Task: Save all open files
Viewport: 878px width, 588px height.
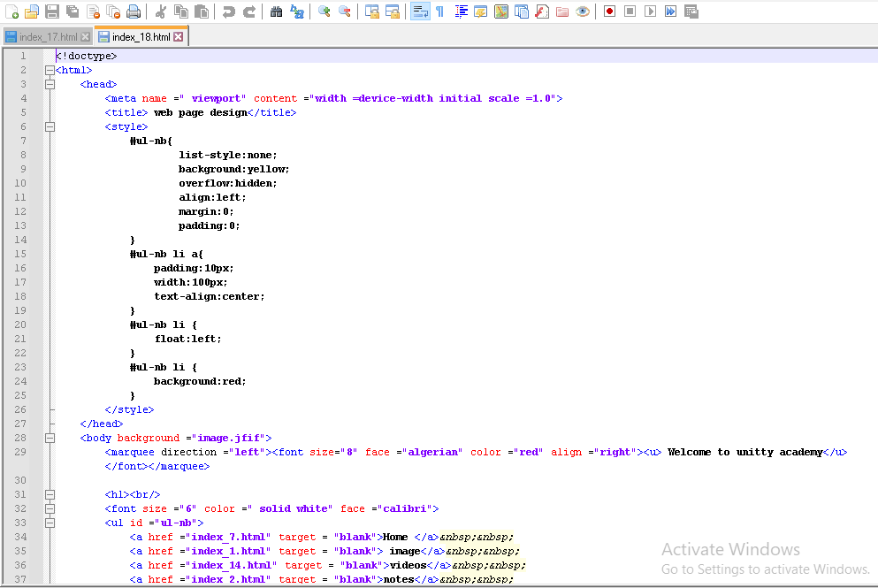Action: pyautogui.click(x=72, y=11)
